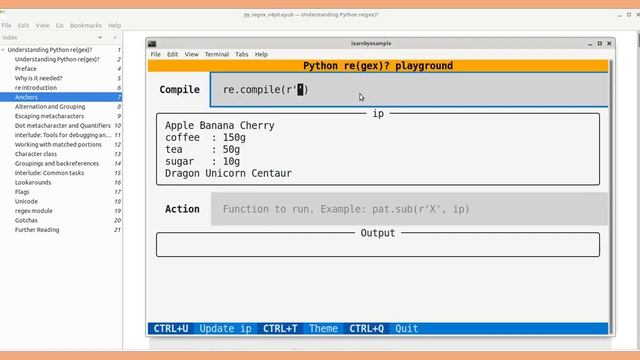Collapse the Understanding Python re(gex)? tree root
This screenshot has height=360, width=640.
[x=3, y=50]
